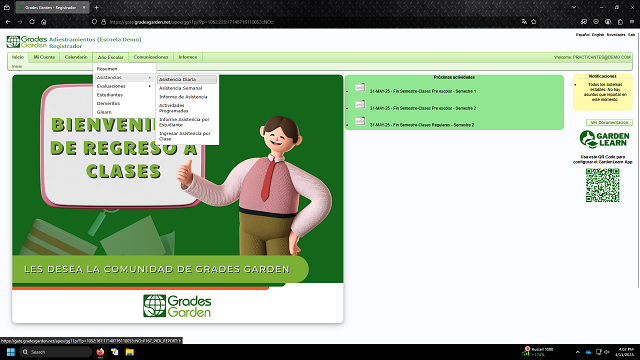Reload the page with refresh icon

[32, 22]
